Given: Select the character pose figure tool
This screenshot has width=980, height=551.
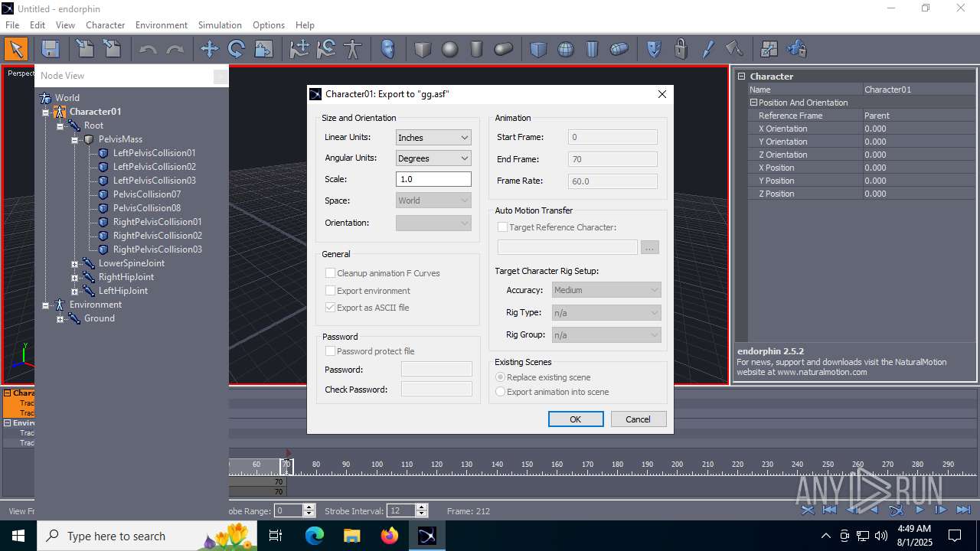Looking at the screenshot, I should (x=353, y=50).
